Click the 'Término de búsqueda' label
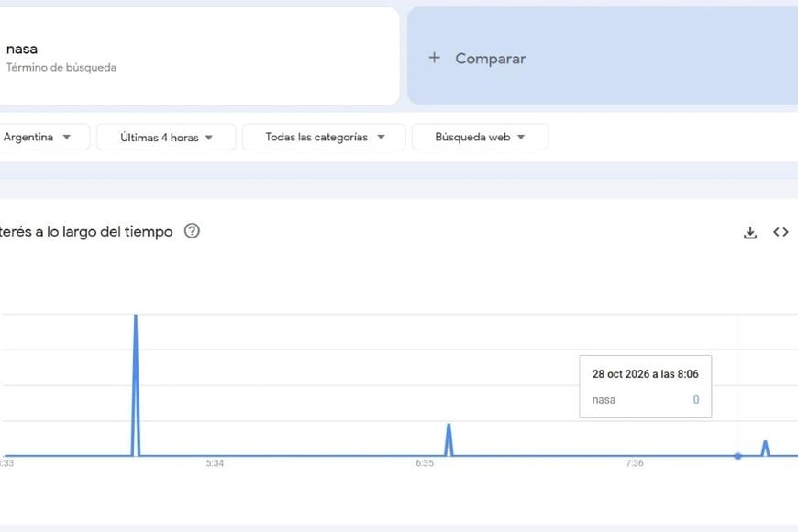This screenshot has width=798, height=532. 61,67
